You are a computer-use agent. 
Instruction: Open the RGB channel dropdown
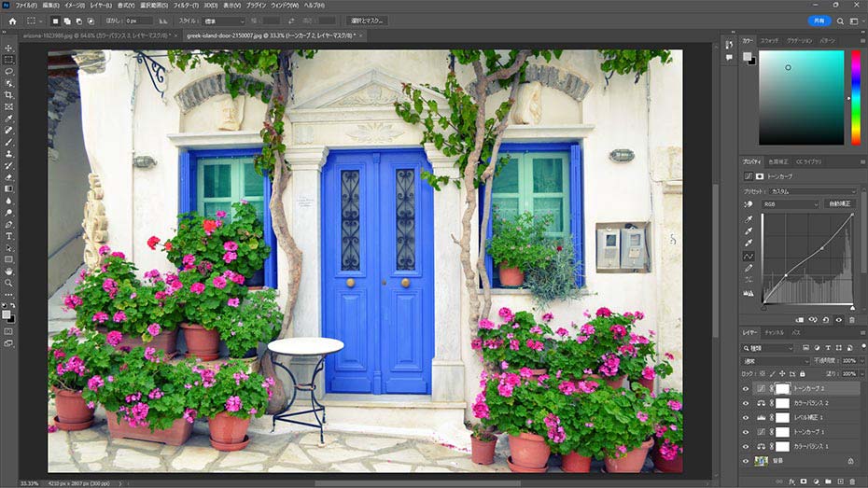[790, 203]
